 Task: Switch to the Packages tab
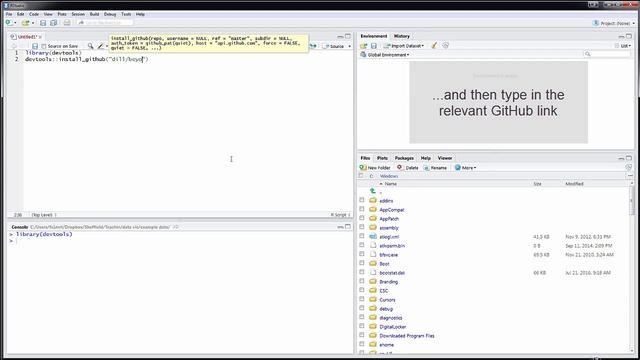pyautogui.click(x=404, y=158)
